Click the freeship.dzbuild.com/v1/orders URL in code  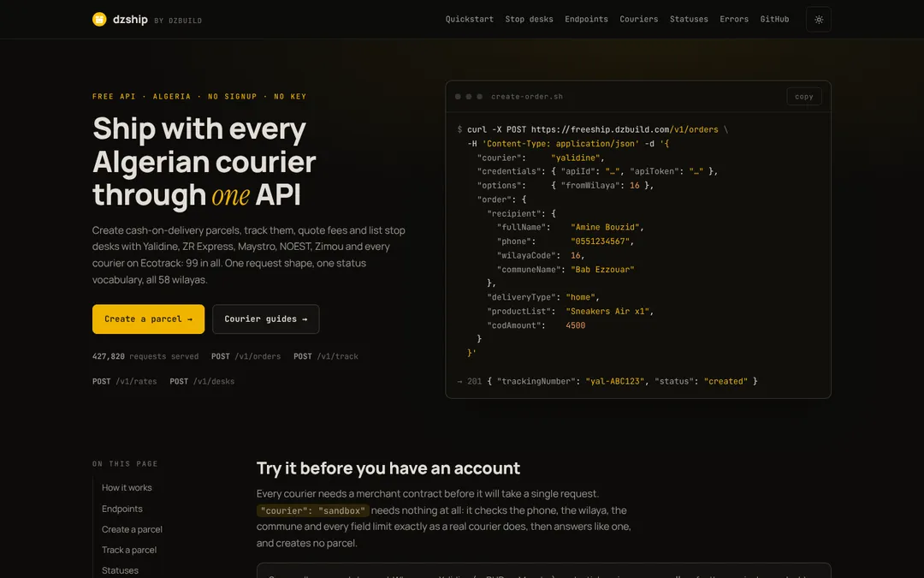click(x=625, y=130)
